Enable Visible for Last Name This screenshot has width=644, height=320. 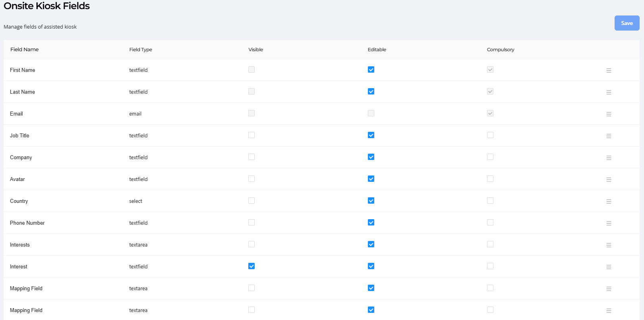251,91
